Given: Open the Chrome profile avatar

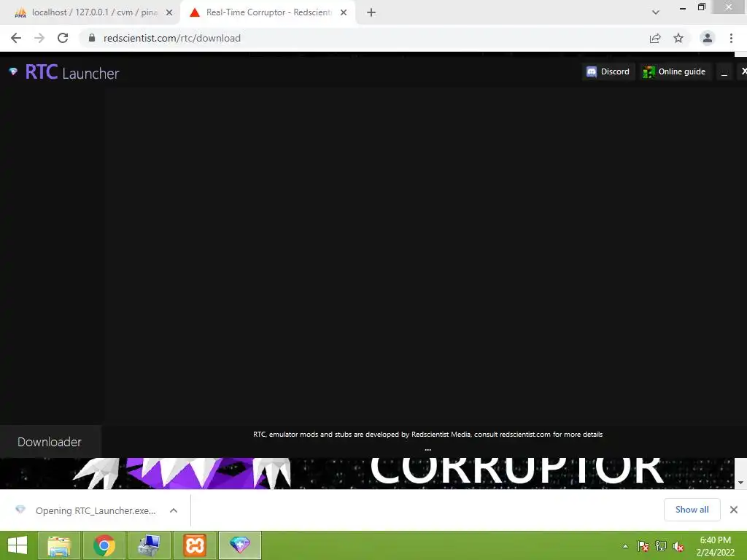Looking at the screenshot, I should pos(708,38).
